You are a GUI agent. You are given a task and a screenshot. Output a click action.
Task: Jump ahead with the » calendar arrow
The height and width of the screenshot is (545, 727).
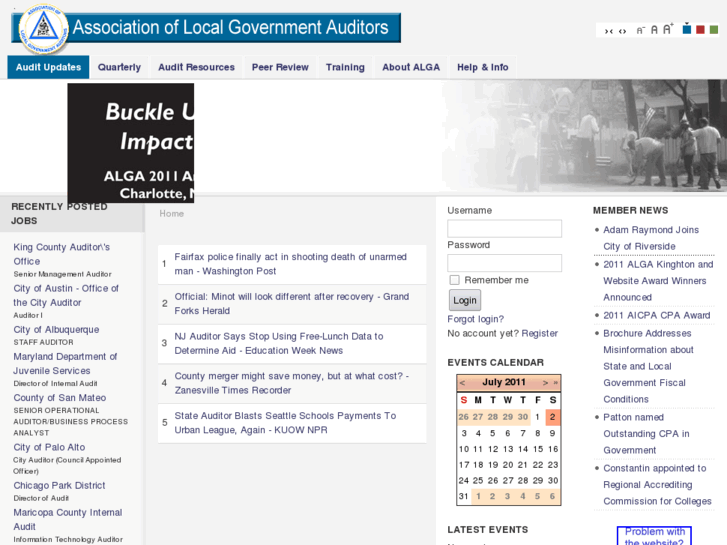(555, 383)
